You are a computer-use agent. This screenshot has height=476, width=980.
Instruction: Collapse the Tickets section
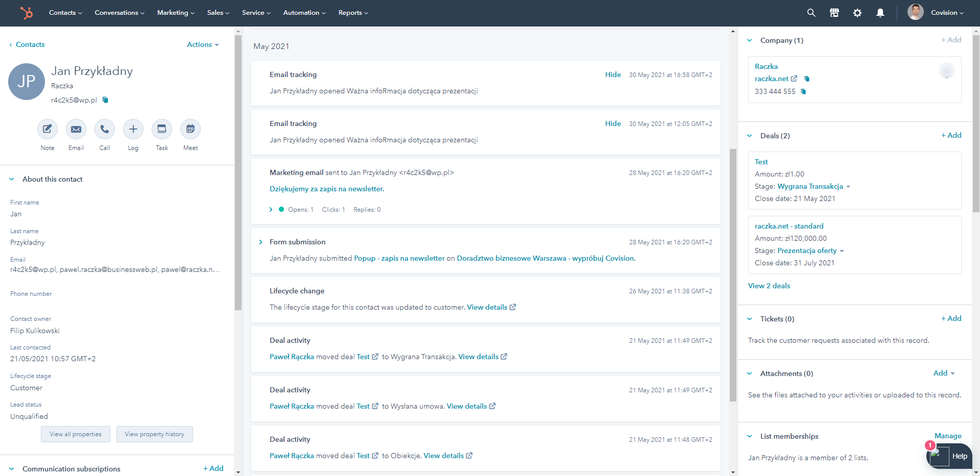click(x=750, y=319)
